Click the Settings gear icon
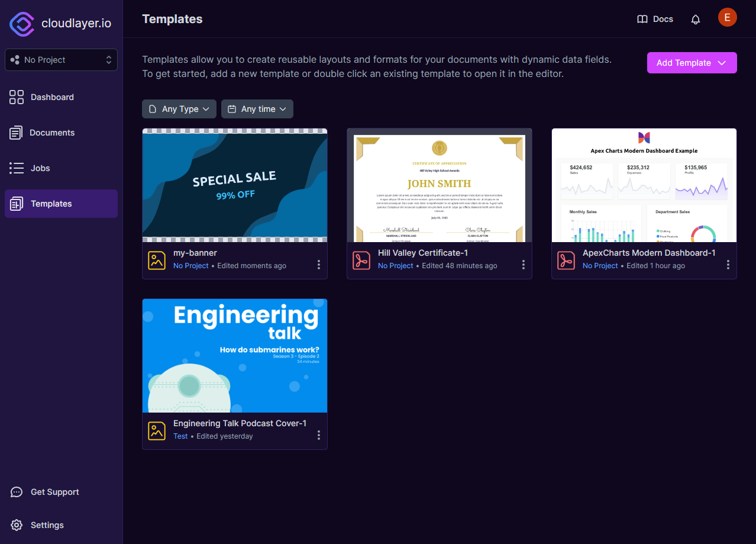The image size is (756, 544). coord(17,525)
